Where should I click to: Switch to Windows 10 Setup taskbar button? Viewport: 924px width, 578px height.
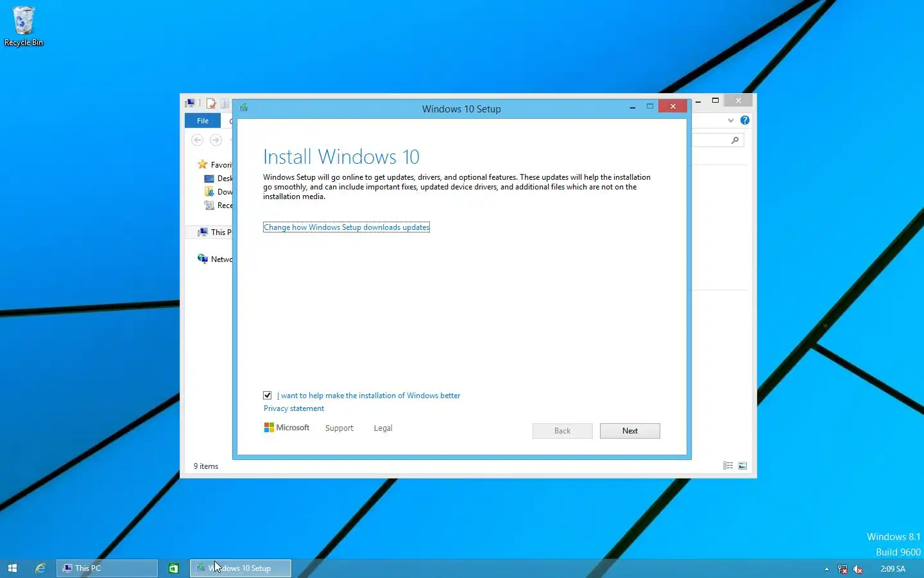click(241, 568)
